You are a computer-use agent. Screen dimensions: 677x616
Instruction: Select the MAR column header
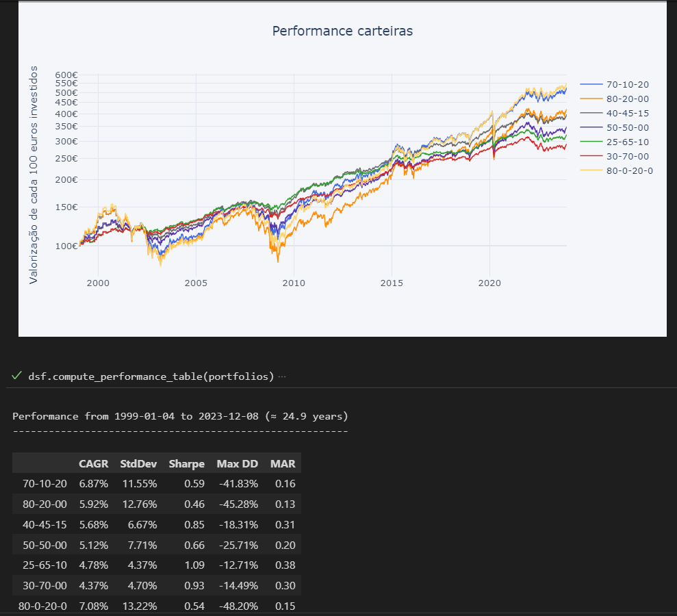point(283,463)
